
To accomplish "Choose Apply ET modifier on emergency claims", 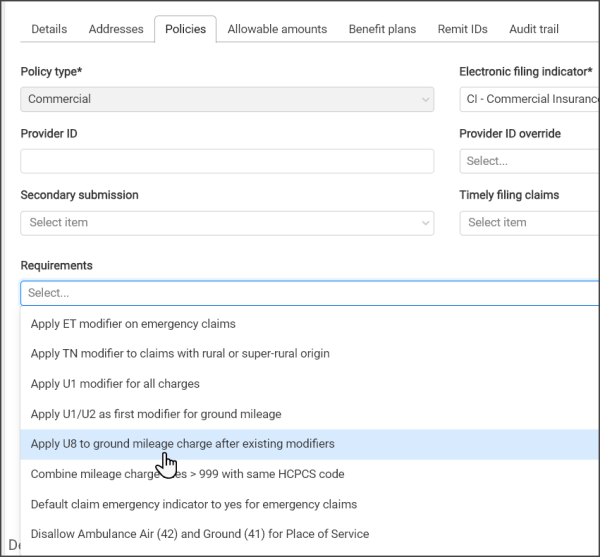I will tap(133, 324).
